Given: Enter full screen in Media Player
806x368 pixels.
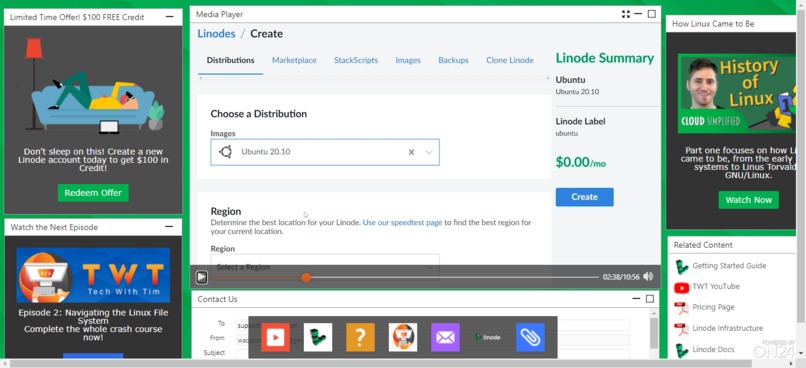Looking at the screenshot, I should coord(626,14).
